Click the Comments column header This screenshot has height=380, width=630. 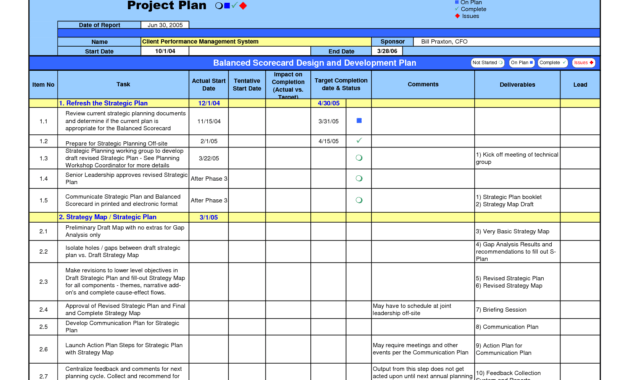(x=423, y=84)
